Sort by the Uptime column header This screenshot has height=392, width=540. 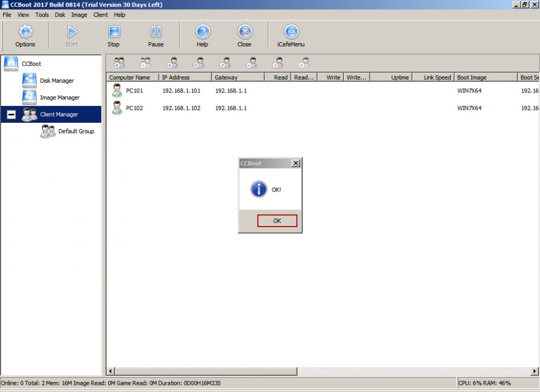pos(391,77)
